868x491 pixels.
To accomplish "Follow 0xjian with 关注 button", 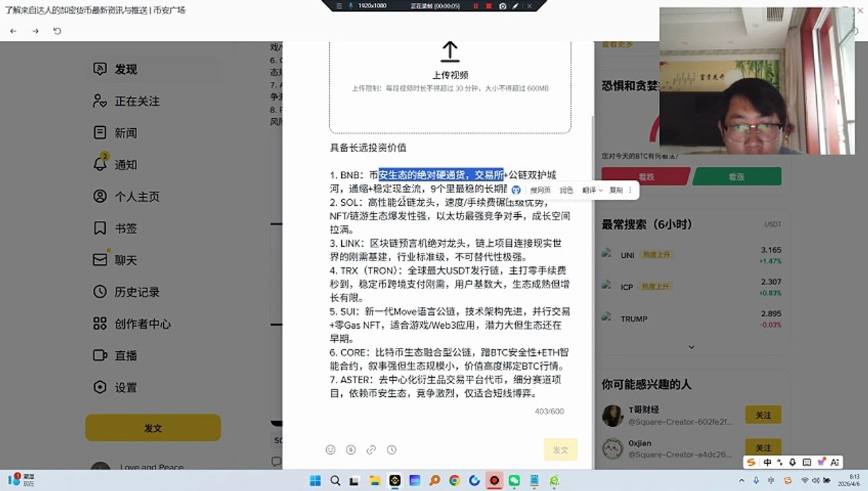I will [x=763, y=447].
